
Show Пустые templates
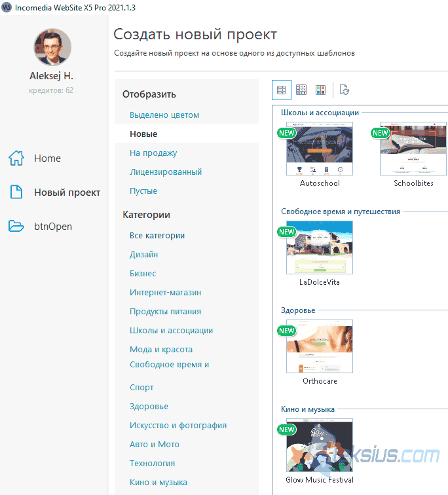pos(143,191)
